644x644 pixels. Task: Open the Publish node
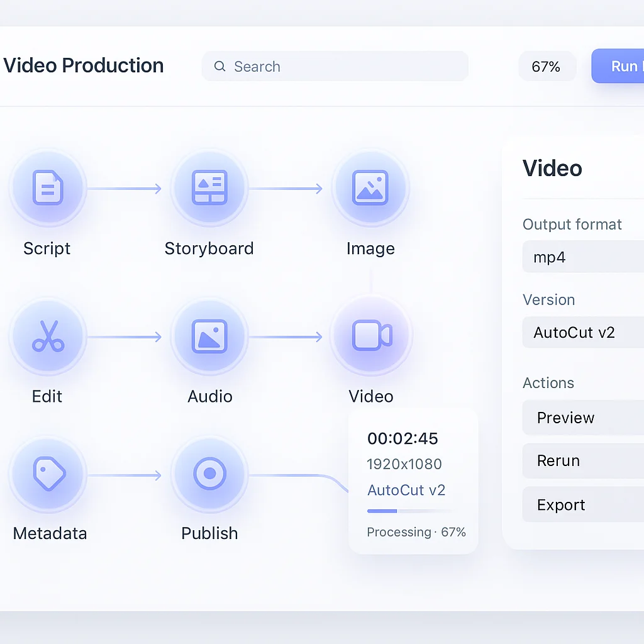click(x=209, y=474)
